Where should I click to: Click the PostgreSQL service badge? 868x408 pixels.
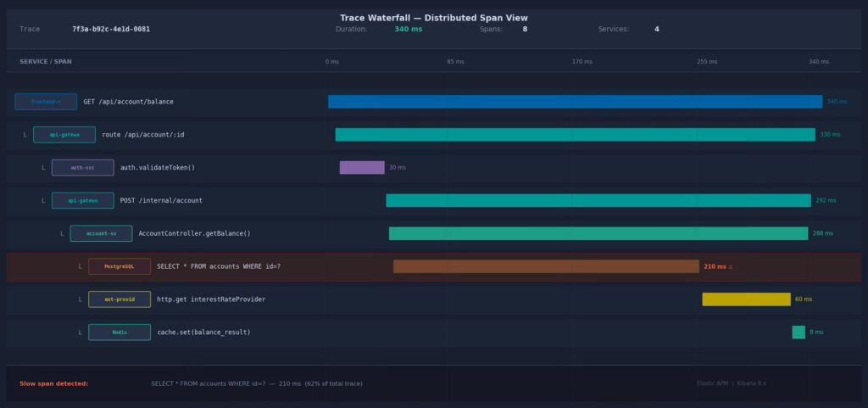pyautogui.click(x=120, y=266)
